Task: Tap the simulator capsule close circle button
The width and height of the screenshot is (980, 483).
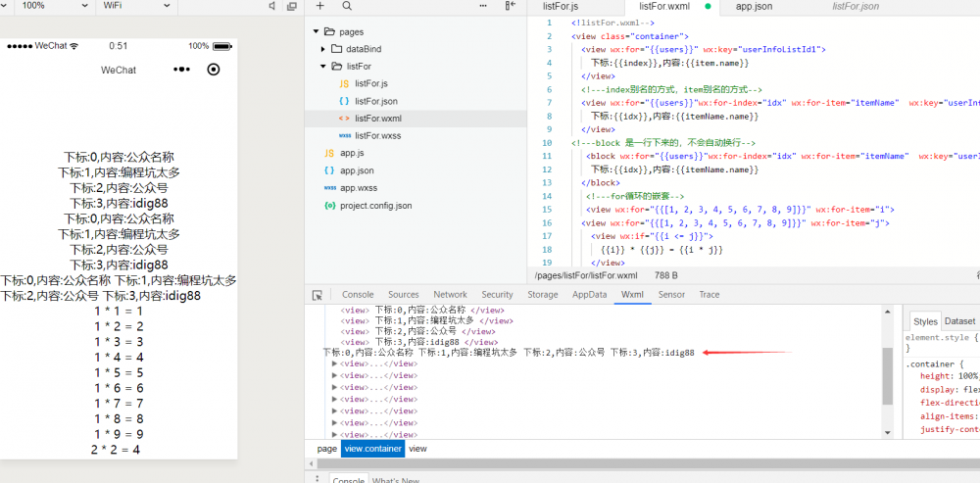Action: tap(214, 70)
